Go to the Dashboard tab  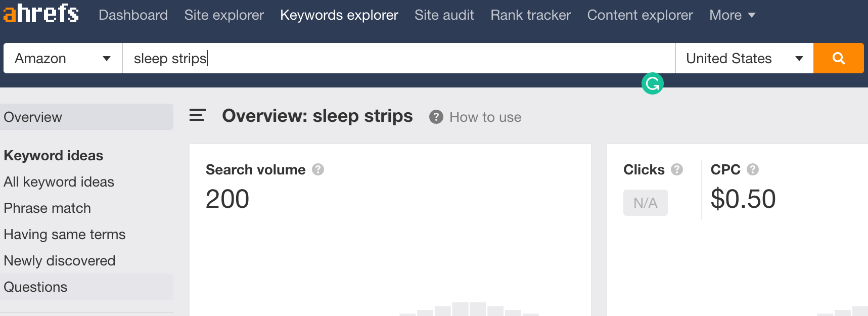(x=133, y=15)
